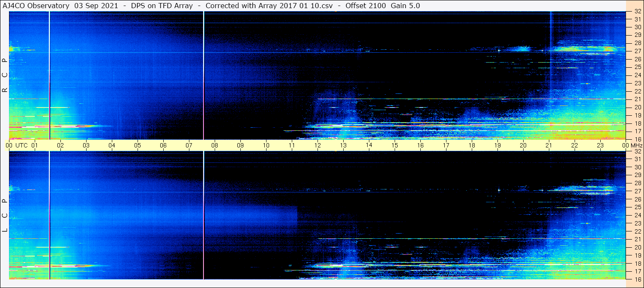Click 'DPS on TFD Array' in header
The image size is (644, 288).
click(x=161, y=6)
